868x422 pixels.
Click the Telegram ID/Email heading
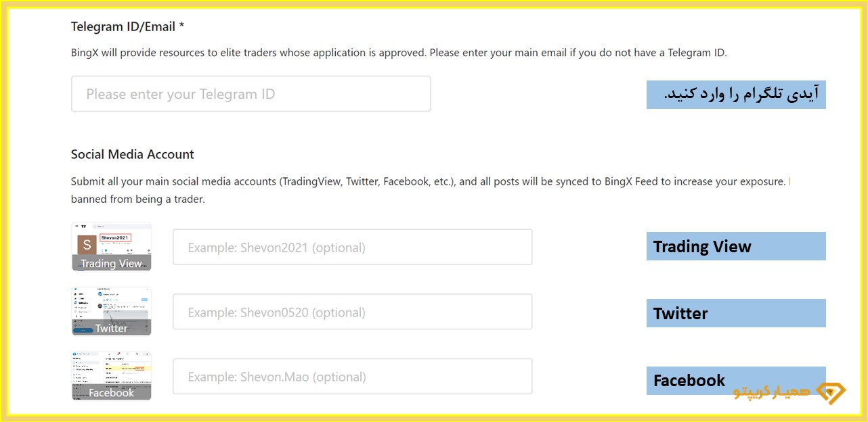128,27
